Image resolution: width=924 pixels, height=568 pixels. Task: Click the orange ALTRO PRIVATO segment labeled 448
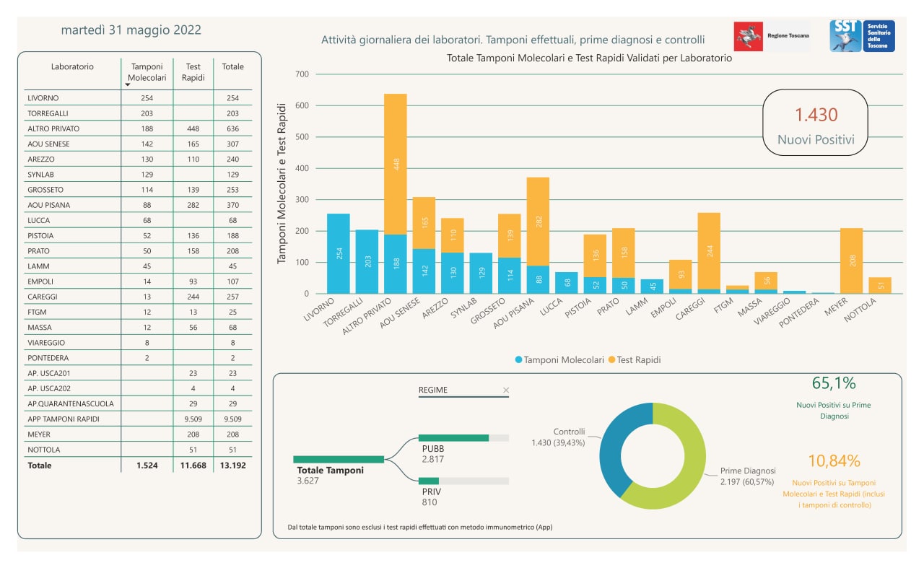(x=396, y=164)
